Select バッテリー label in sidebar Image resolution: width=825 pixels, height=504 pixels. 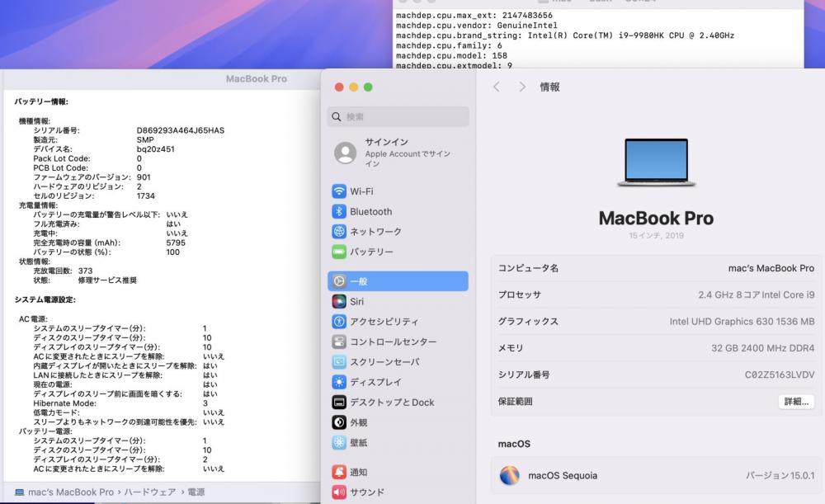(x=371, y=252)
